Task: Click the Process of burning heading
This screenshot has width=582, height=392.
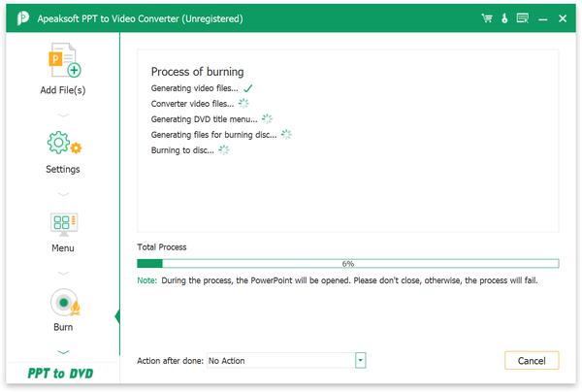Action: pos(198,72)
